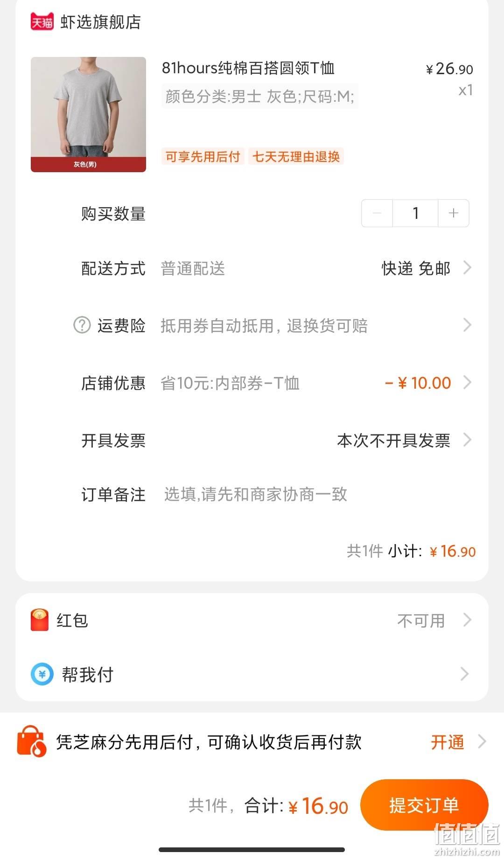Open 红包 不可用 details arrow

pos(467,620)
